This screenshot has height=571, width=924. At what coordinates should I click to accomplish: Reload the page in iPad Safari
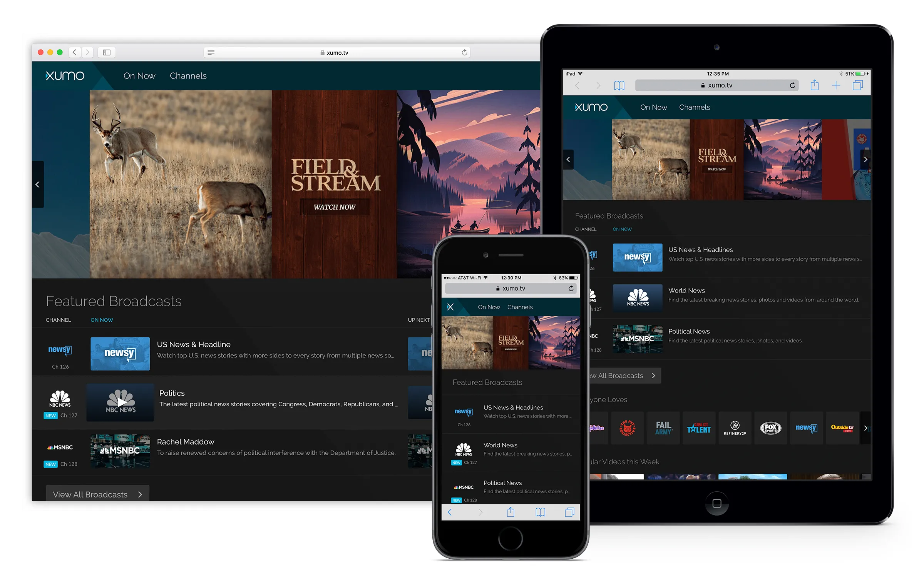pos(792,85)
